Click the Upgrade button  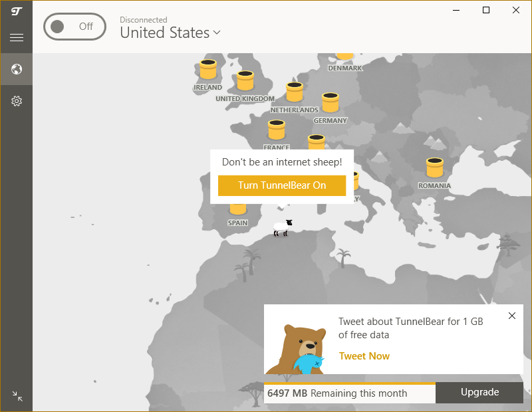point(479,392)
